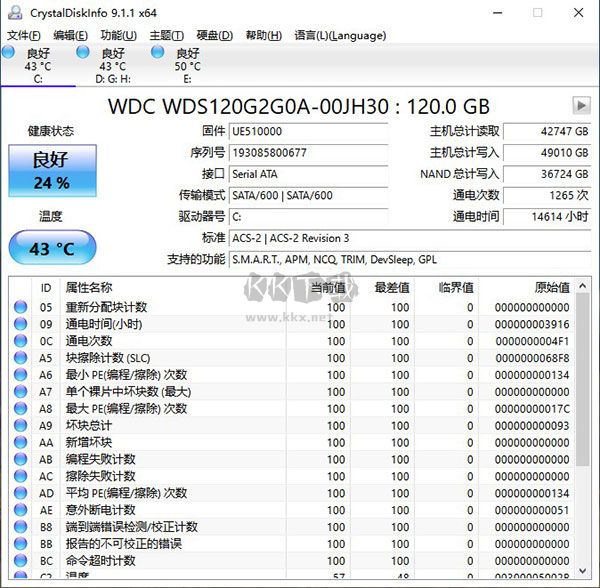600x588 pixels.
Task: Click status orb for attribute A7 单个裸片中坏块数
Action: point(20,391)
